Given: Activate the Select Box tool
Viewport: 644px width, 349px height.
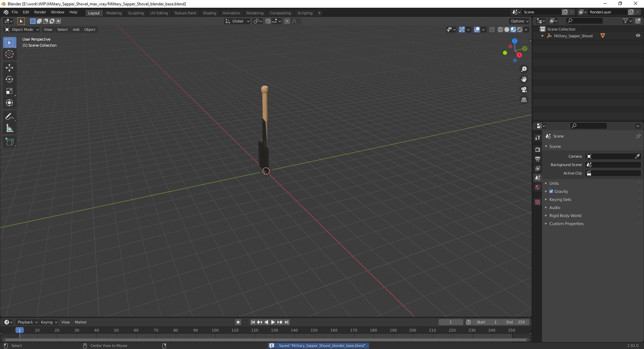Looking at the screenshot, I should coord(9,43).
